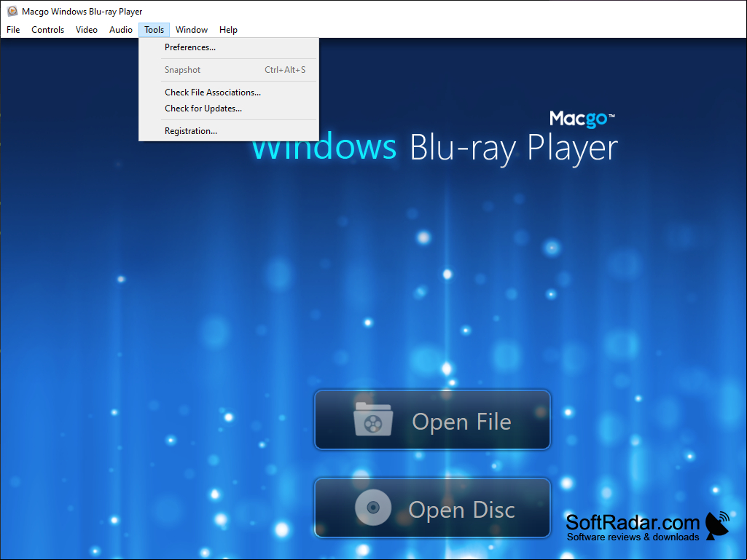The image size is (747, 560).
Task: Click the Open Disc button
Action: click(433, 508)
